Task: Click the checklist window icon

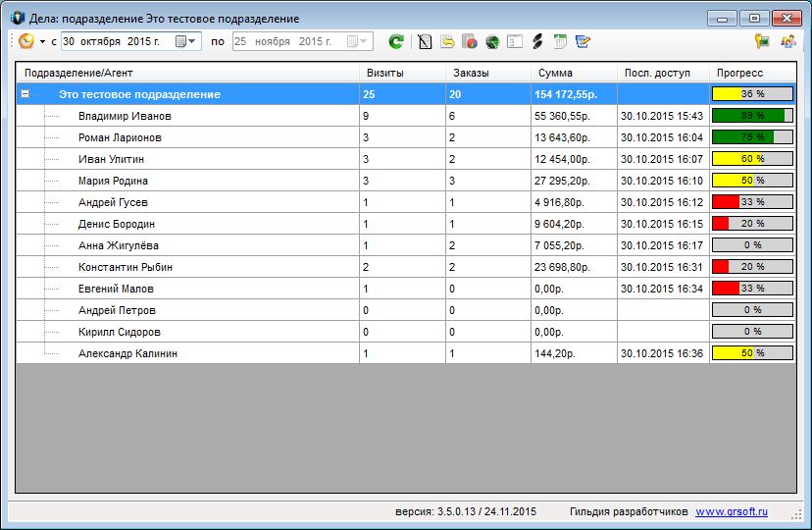Action: pyautogui.click(x=514, y=41)
